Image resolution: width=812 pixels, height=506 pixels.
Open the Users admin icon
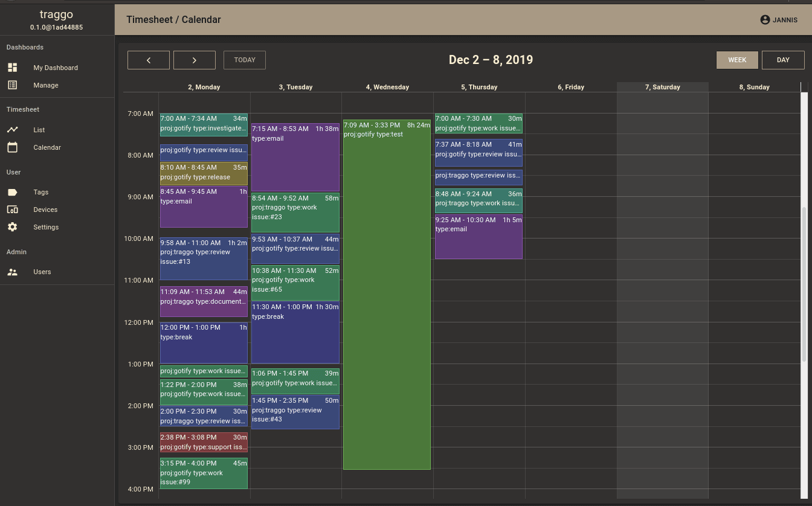point(12,272)
